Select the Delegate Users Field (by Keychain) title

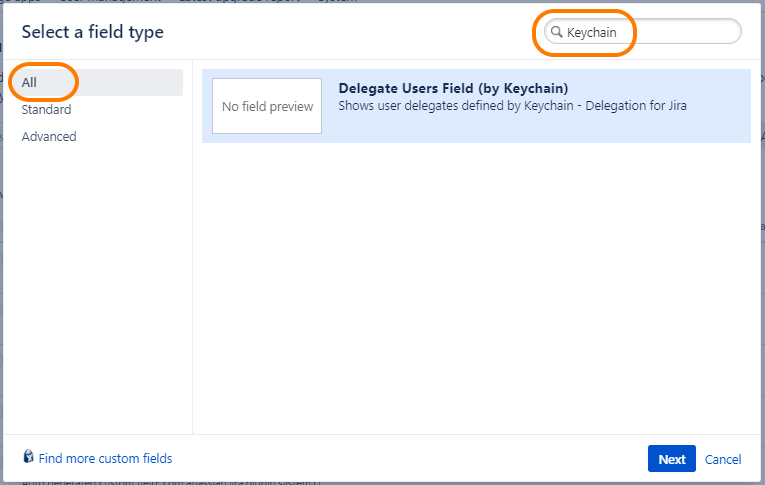click(455, 88)
